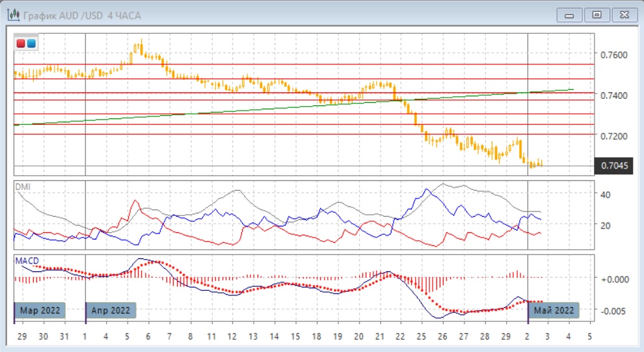The width and height of the screenshot is (644, 352).
Task: Select the Mar 2022 timeline marker
Action: pyautogui.click(x=40, y=310)
